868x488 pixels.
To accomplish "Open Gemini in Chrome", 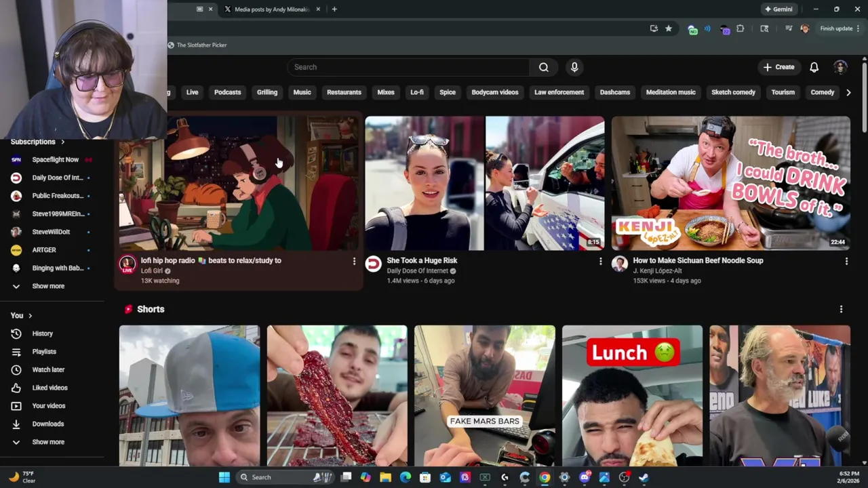I will tap(778, 9).
